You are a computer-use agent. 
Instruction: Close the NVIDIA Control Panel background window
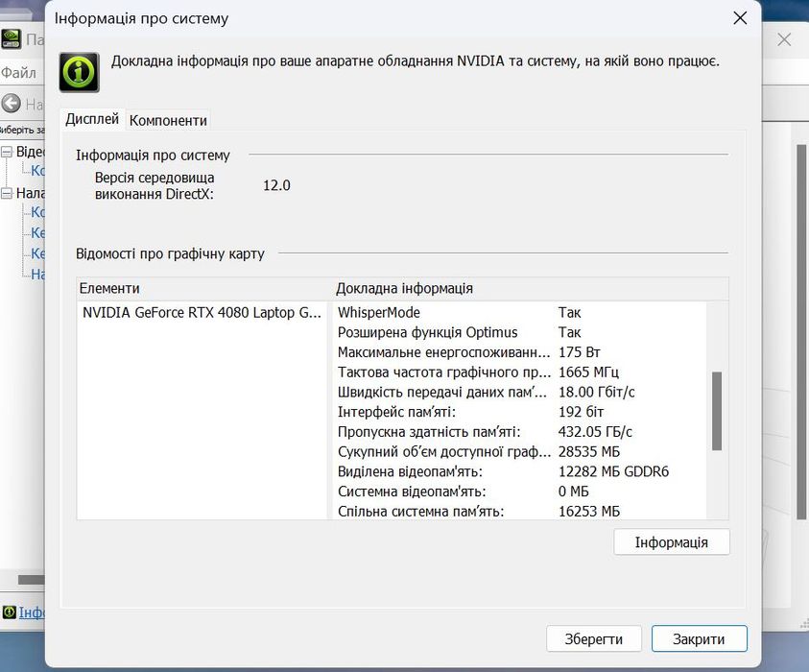coord(784,39)
